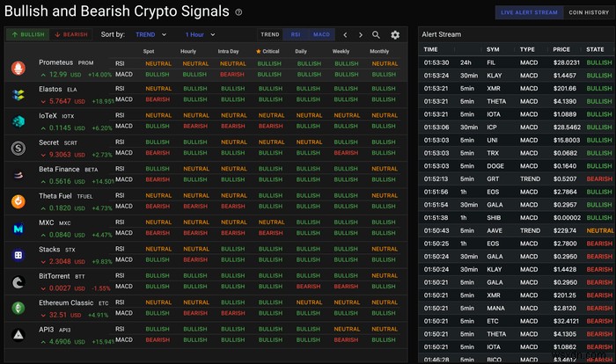
Task: Click the Theta Fuel coin logo
Action: [x=18, y=201]
